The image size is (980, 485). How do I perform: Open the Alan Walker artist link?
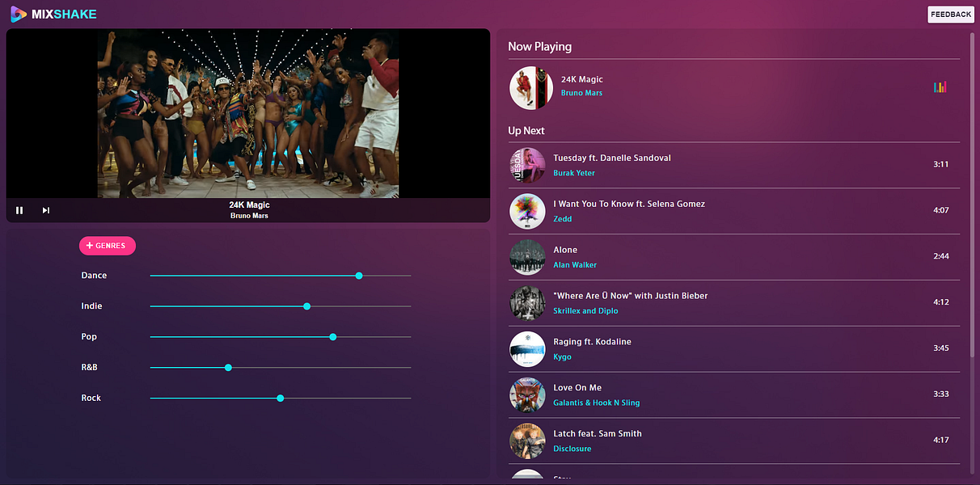575,265
